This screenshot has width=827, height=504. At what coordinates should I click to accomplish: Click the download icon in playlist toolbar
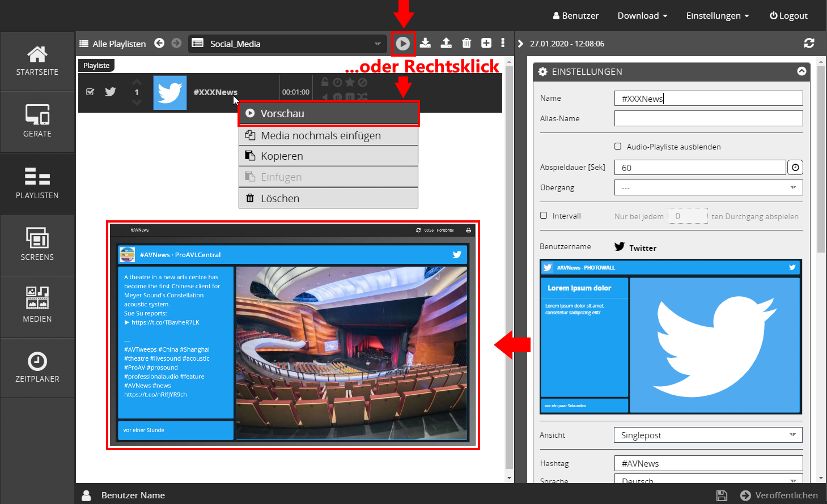[426, 43]
